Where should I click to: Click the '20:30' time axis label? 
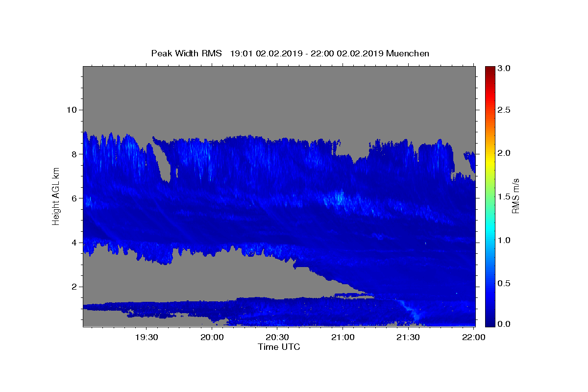[x=277, y=337]
